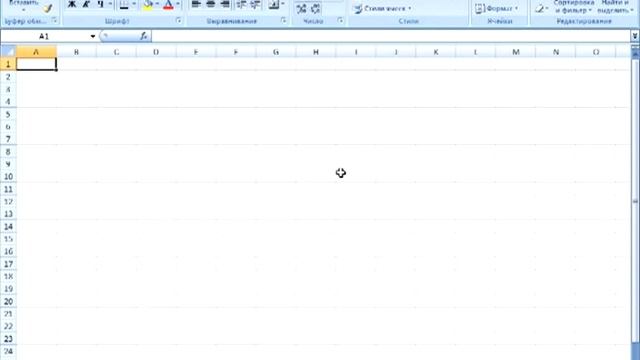Open Число group dialog launcher
640x360 pixels.
click(x=340, y=20)
